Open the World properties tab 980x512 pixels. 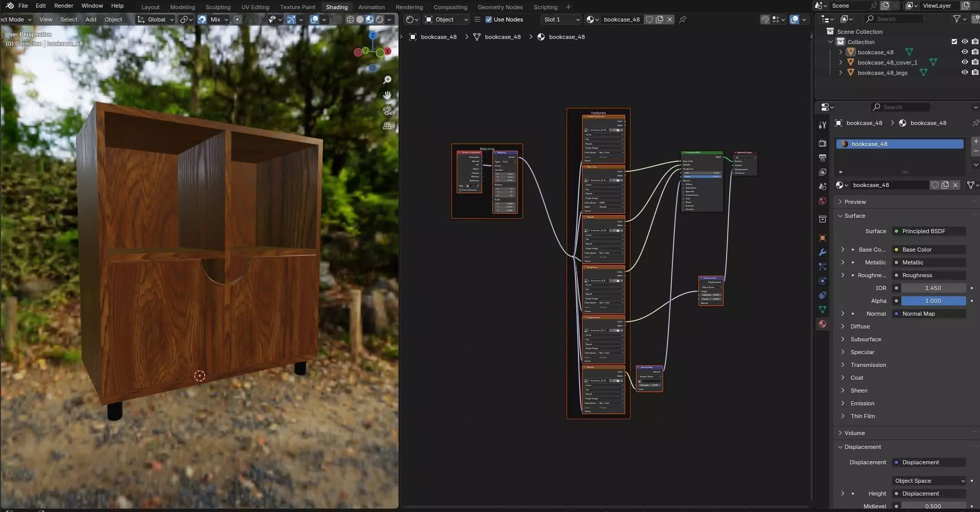click(x=823, y=201)
